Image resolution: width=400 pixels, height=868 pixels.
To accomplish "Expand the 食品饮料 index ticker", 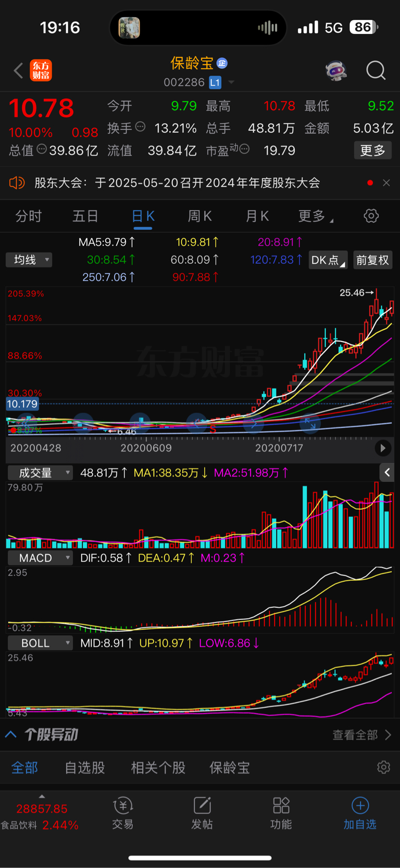I will click(x=41, y=813).
